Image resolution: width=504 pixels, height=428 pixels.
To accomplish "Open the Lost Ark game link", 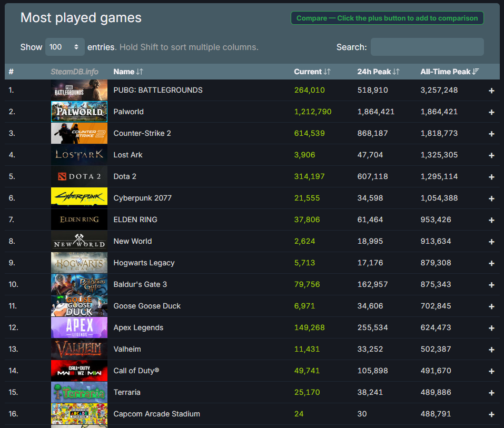I will tap(128, 155).
